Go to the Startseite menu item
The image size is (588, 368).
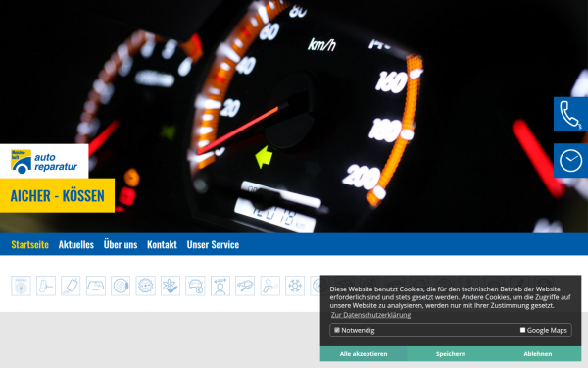30,244
